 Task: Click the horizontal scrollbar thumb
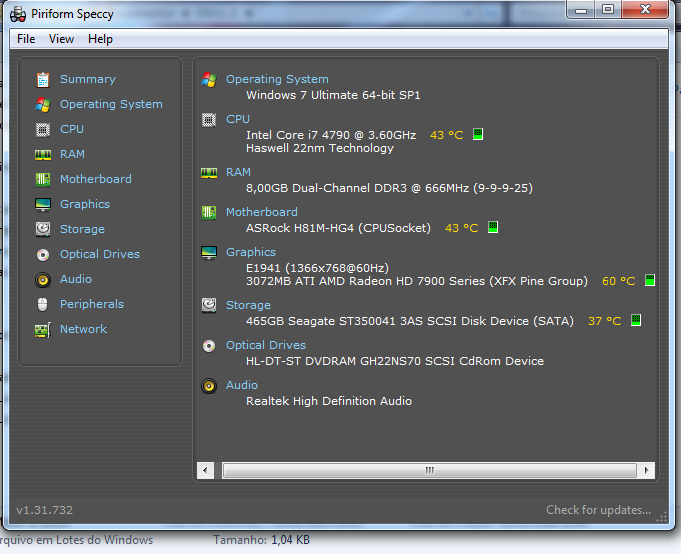(430, 471)
